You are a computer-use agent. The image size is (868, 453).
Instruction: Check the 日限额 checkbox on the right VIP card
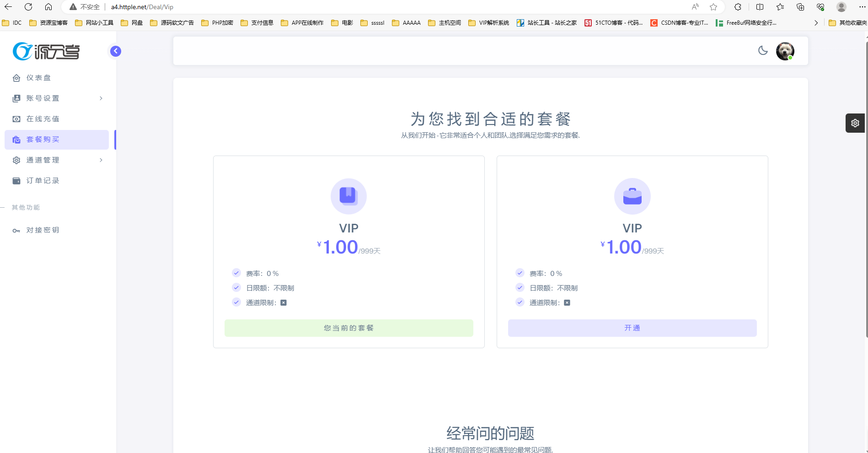coord(520,287)
